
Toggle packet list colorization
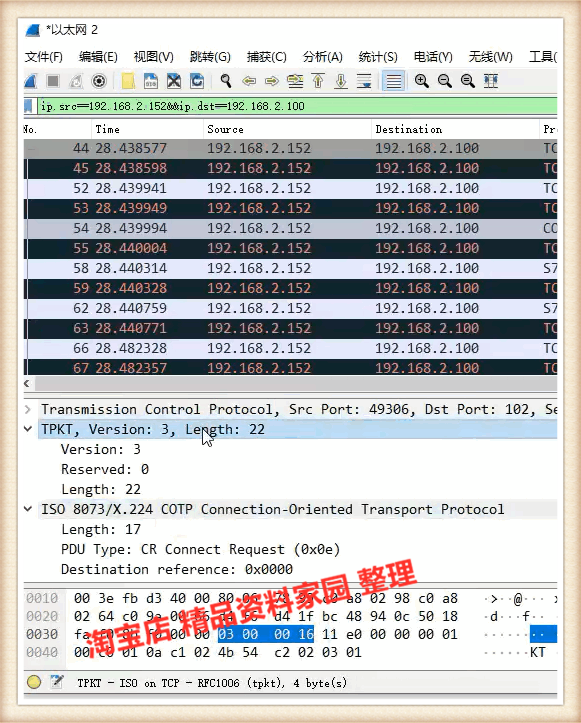tap(393, 82)
